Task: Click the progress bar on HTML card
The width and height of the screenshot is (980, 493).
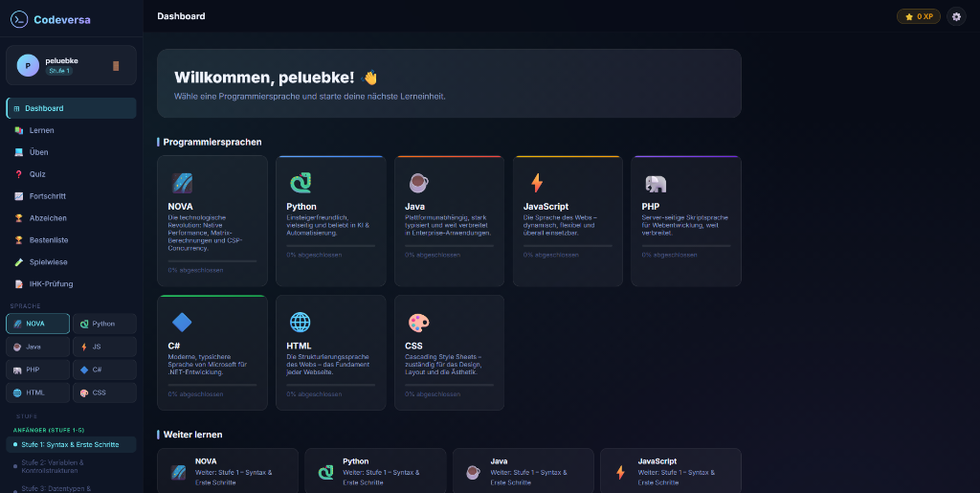Action: (330, 386)
